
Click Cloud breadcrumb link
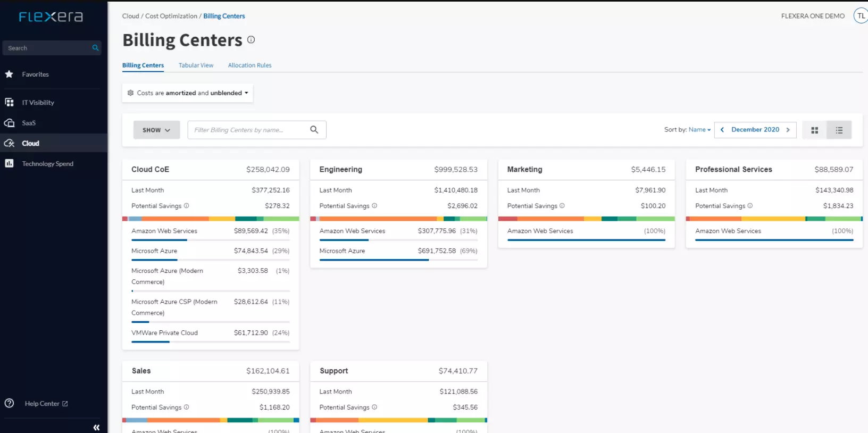pos(130,16)
